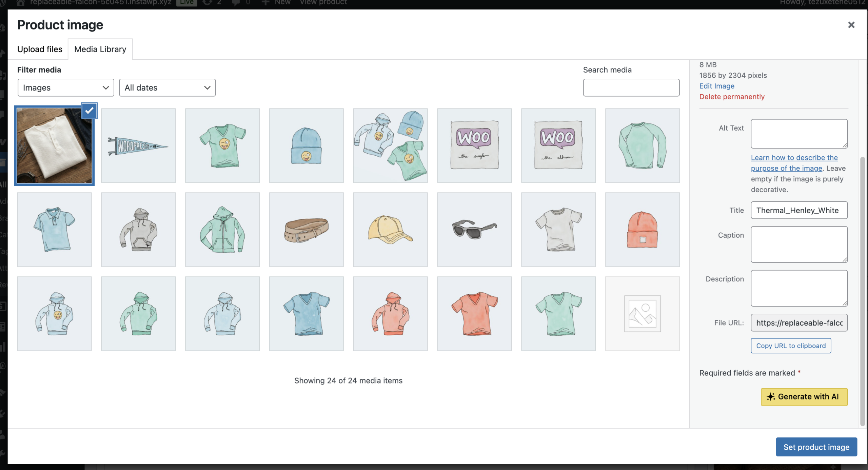Select the WordPress pennant image
Viewport: 868px width, 470px height.
[x=138, y=145]
